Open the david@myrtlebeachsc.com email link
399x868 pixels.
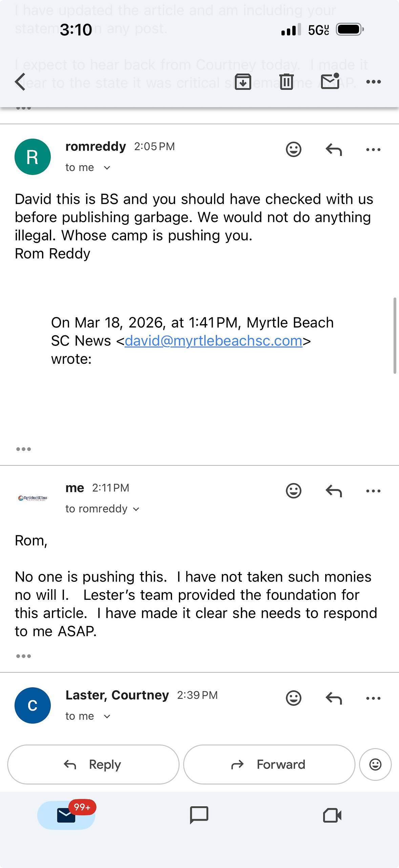click(x=213, y=341)
